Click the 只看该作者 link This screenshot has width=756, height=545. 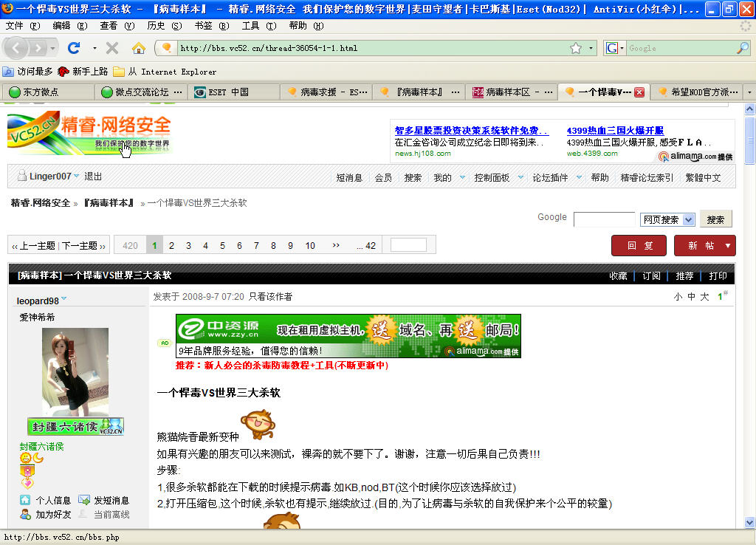click(270, 297)
